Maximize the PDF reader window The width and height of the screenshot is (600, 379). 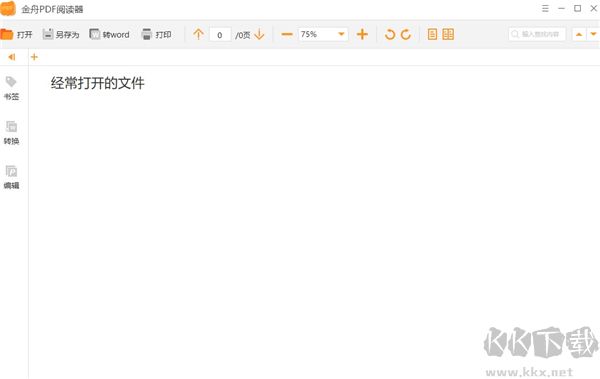coord(578,8)
